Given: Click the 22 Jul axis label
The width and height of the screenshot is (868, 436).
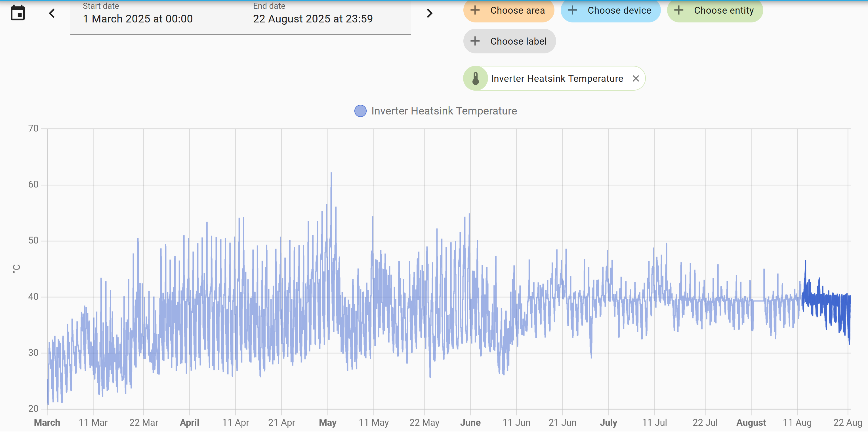Looking at the screenshot, I should coord(705,423).
